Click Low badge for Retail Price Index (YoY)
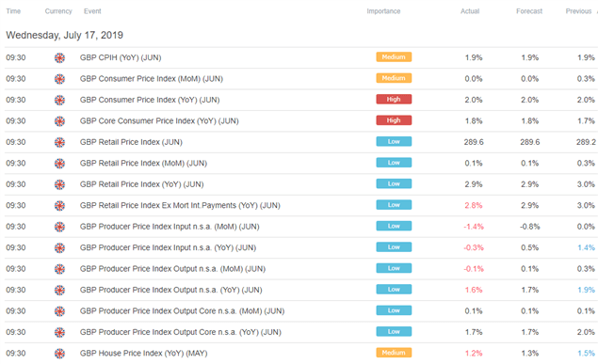This screenshot has height=364, width=598. click(x=394, y=183)
